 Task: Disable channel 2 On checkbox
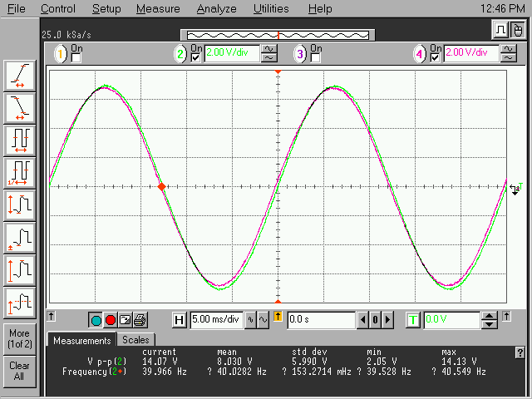(196, 57)
